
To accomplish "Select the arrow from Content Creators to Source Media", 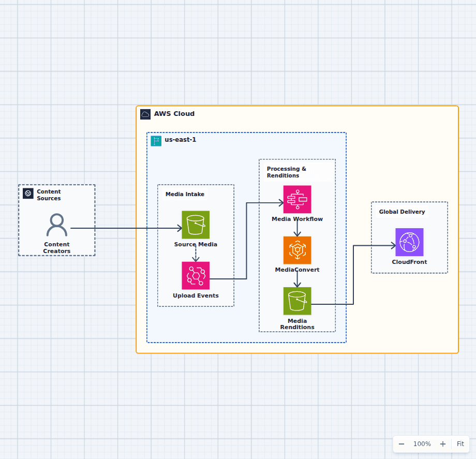I will pos(126,228).
